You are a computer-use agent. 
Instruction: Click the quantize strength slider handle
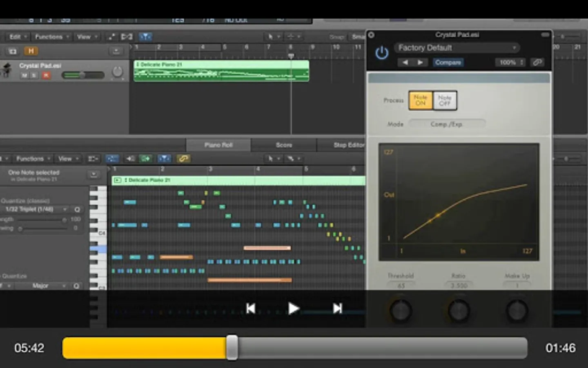[x=64, y=220]
